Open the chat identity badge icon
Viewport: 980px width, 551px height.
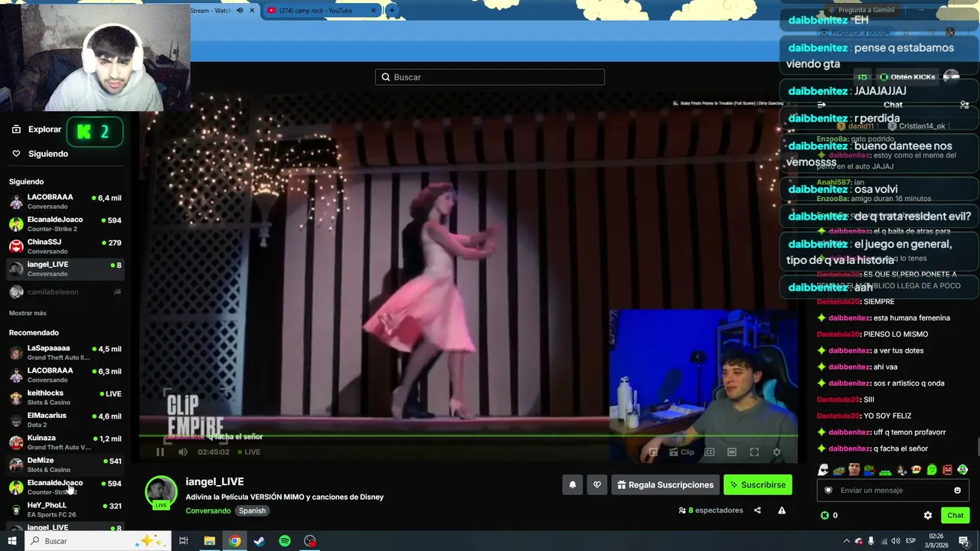(828, 490)
